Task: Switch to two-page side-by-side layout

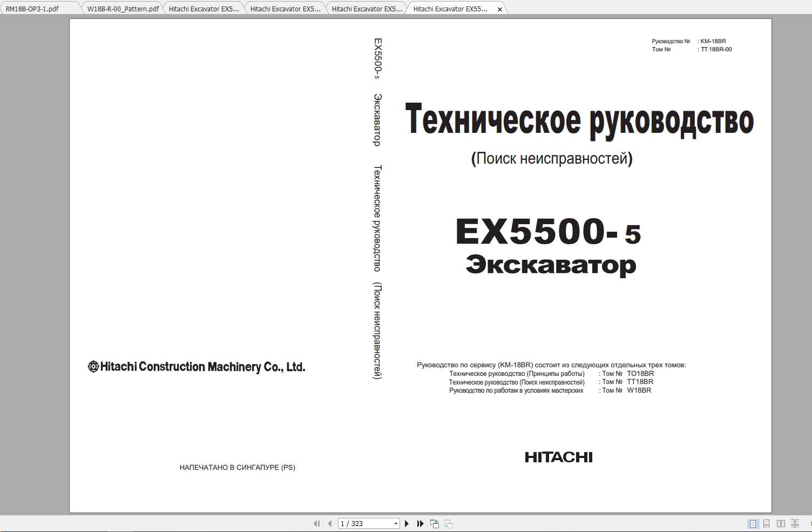Action: (781, 523)
